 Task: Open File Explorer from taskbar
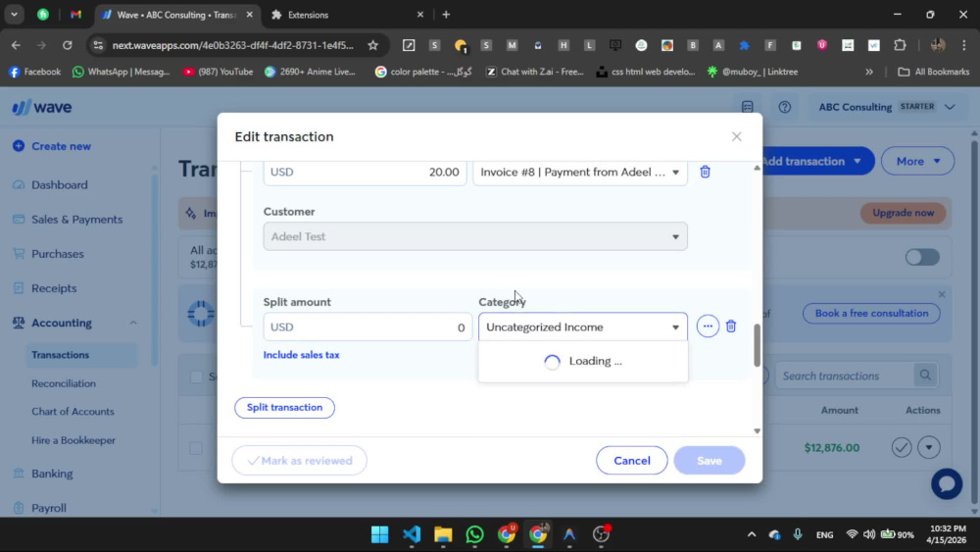coord(443,534)
